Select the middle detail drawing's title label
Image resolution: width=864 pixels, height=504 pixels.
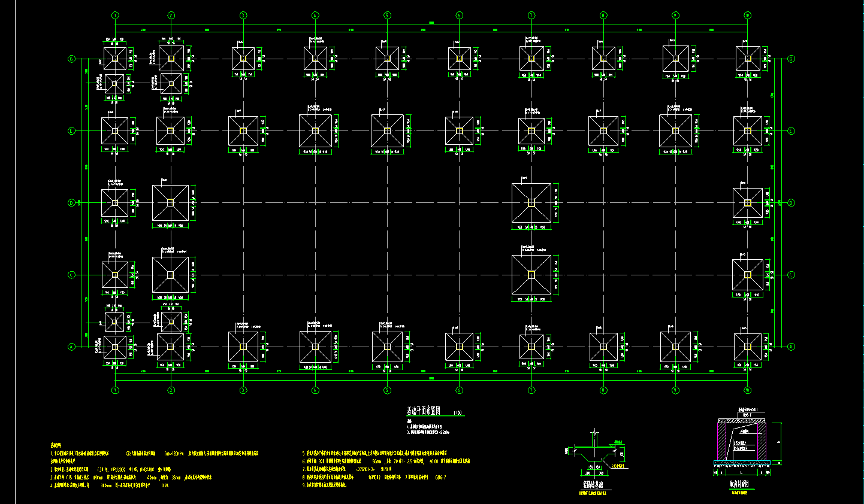coord(593,485)
